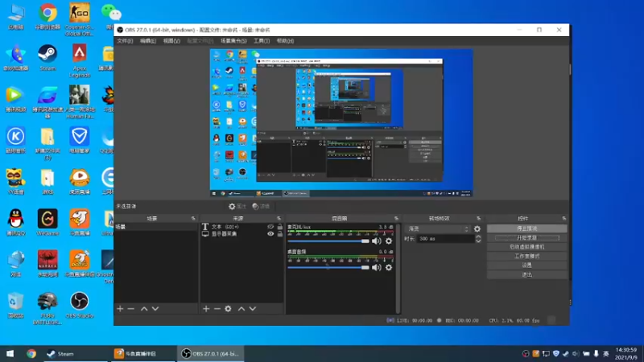The image size is (644, 362).
Task: Open the 桌面音频 audio settings gear
Action: coord(389,268)
